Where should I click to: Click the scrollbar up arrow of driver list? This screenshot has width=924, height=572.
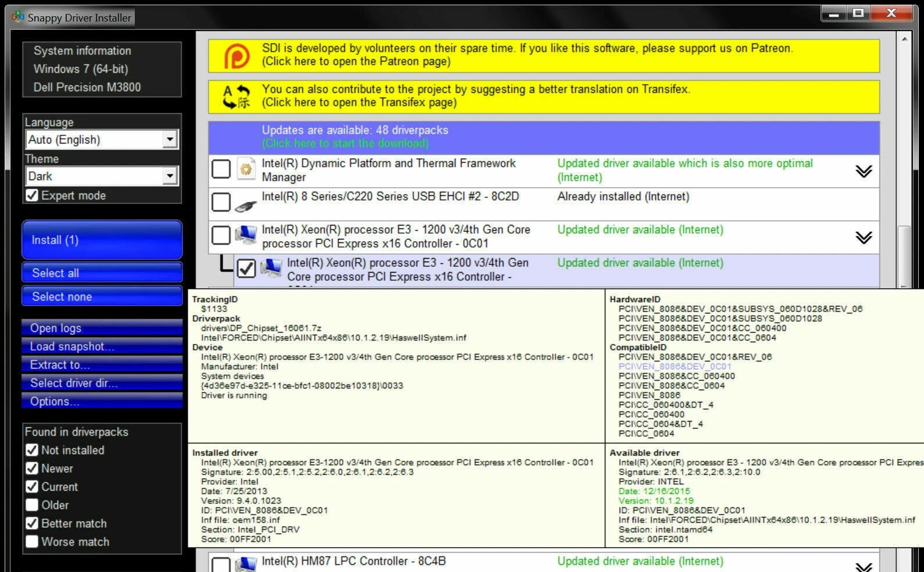pos(904,39)
